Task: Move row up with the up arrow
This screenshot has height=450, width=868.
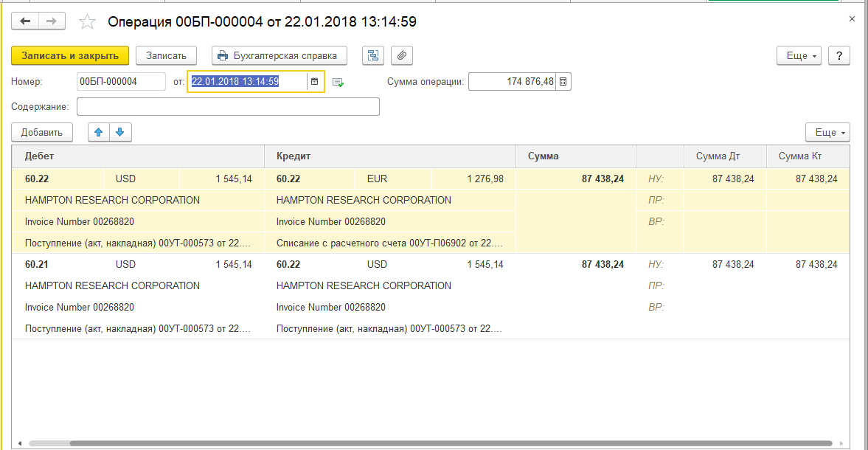Action: (99, 133)
